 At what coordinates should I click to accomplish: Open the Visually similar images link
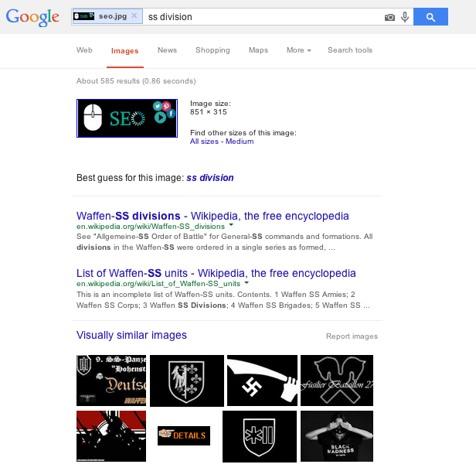point(131,335)
